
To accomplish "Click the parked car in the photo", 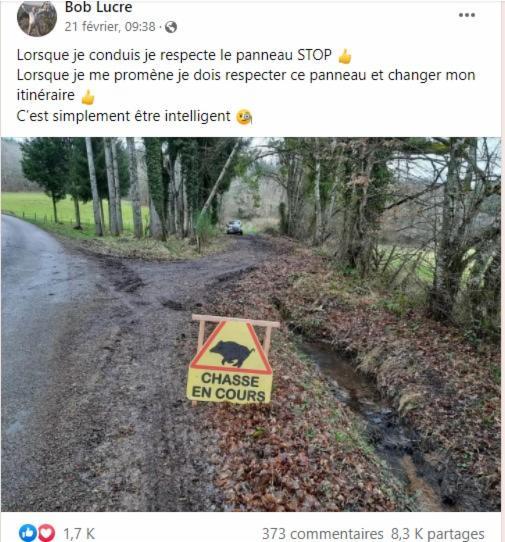I will [x=234, y=227].
